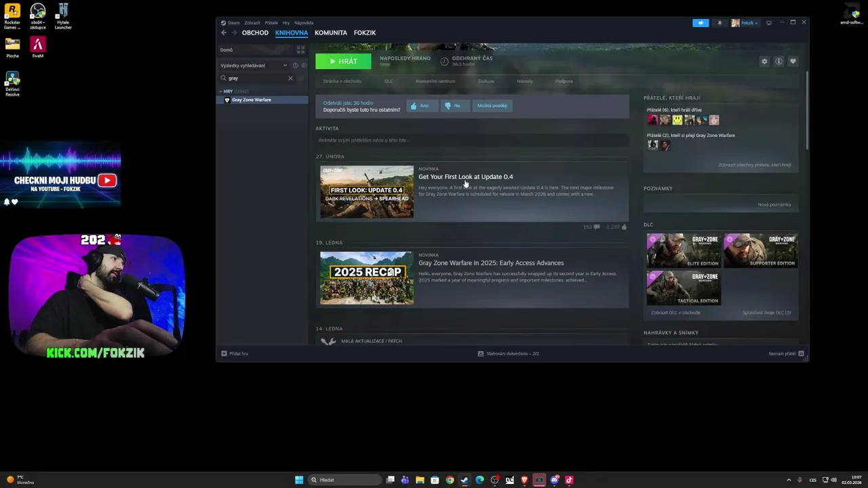The width and height of the screenshot is (868, 488).
Task: Click 'Přidat hru' at bottom left
Action: [235, 354]
